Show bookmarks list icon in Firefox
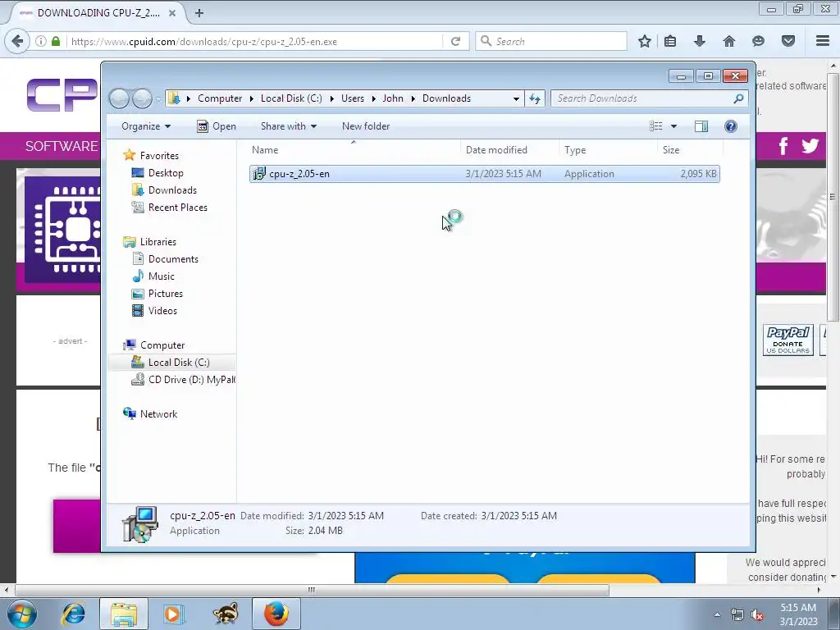 (670, 41)
